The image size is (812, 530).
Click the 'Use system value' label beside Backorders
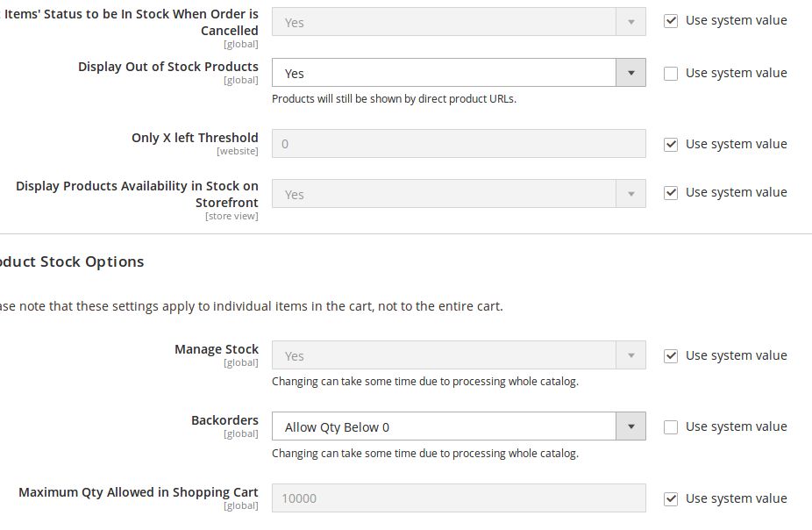pos(736,426)
